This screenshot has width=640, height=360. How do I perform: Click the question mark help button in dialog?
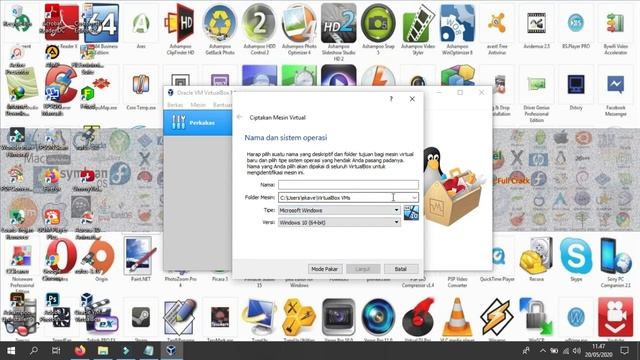pos(391,99)
